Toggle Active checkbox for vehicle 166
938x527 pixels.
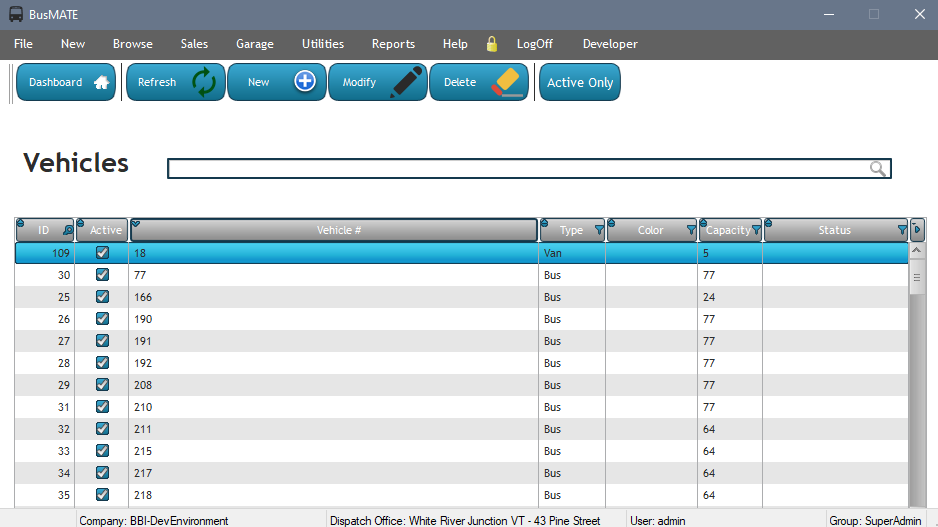[x=102, y=297]
